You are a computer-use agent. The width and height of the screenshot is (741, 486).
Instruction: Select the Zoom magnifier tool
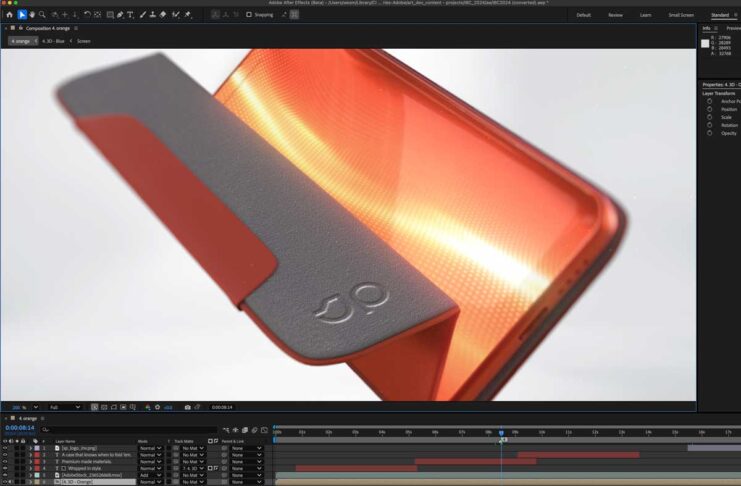(42, 15)
